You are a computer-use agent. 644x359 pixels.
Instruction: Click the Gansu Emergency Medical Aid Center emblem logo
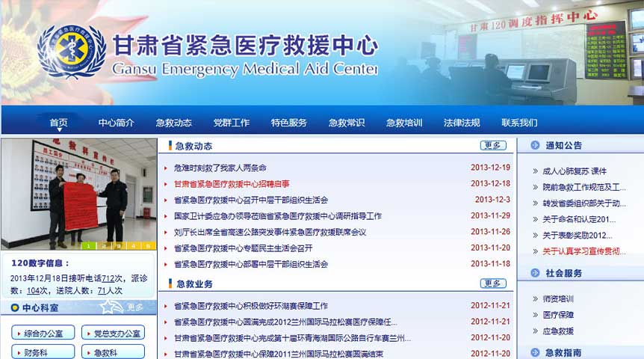point(72,51)
